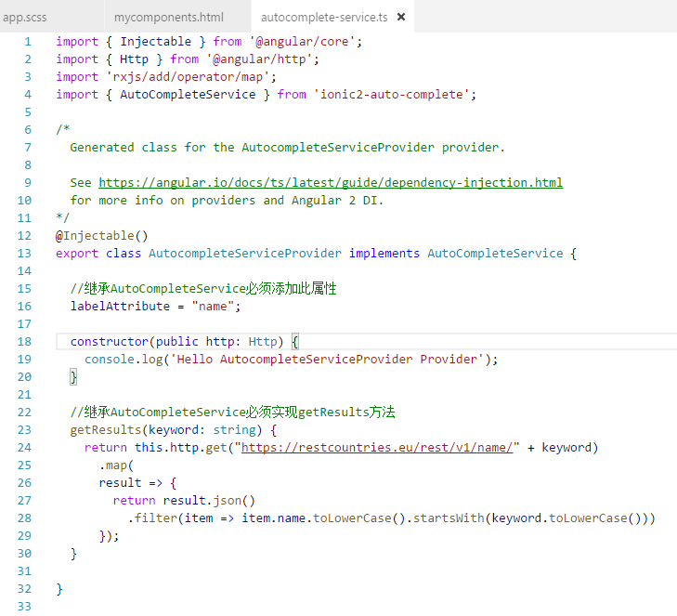The width and height of the screenshot is (677, 616).
Task: Click console.log statement text
Action: point(291,360)
